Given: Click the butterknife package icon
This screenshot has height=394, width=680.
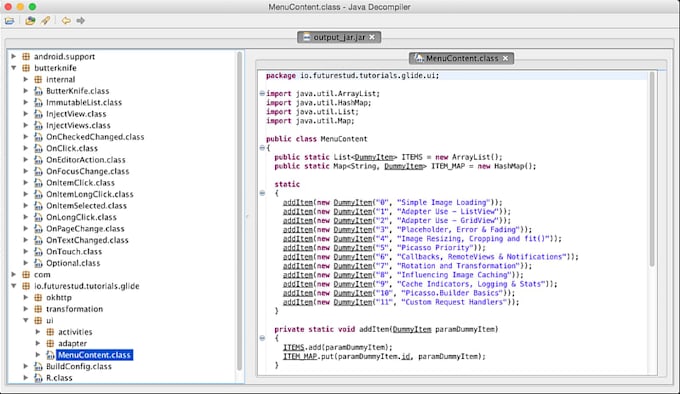Looking at the screenshot, I should tap(26, 68).
